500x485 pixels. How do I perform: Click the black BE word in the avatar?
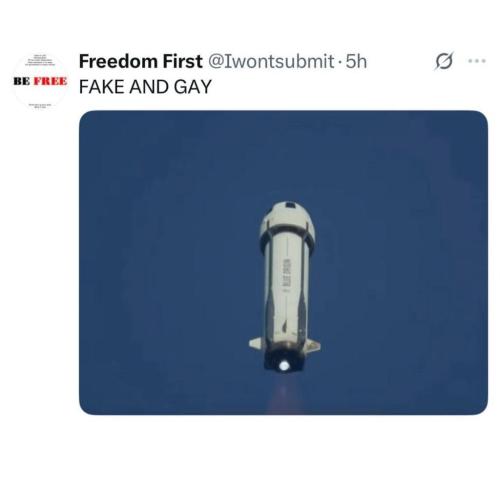[x=22, y=81]
